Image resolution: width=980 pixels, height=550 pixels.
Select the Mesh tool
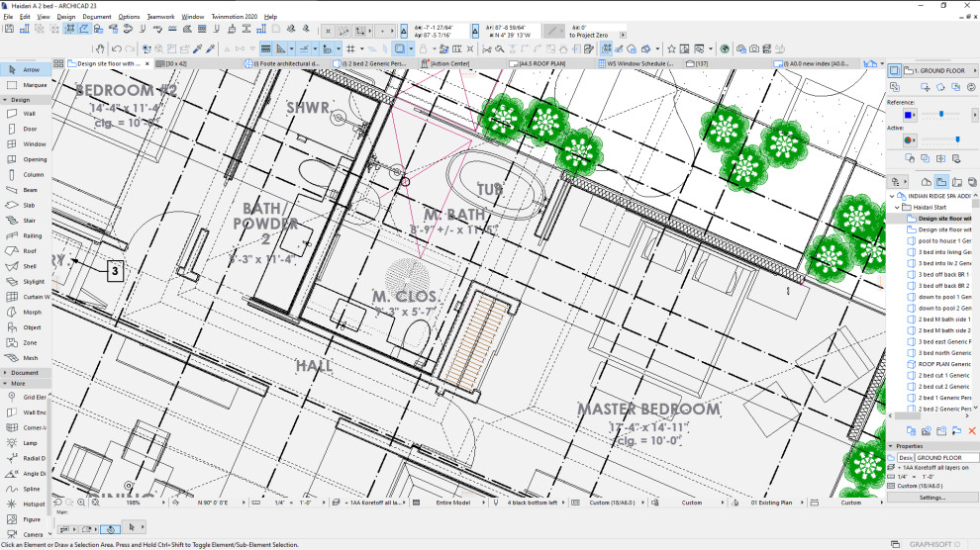[25, 358]
